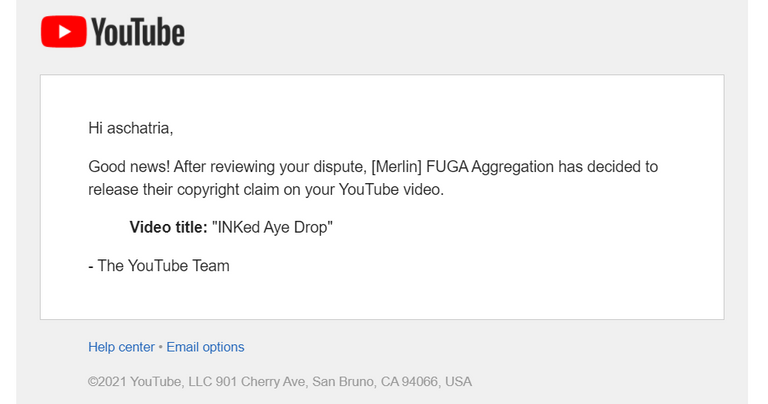Open the Email options link

(x=205, y=347)
